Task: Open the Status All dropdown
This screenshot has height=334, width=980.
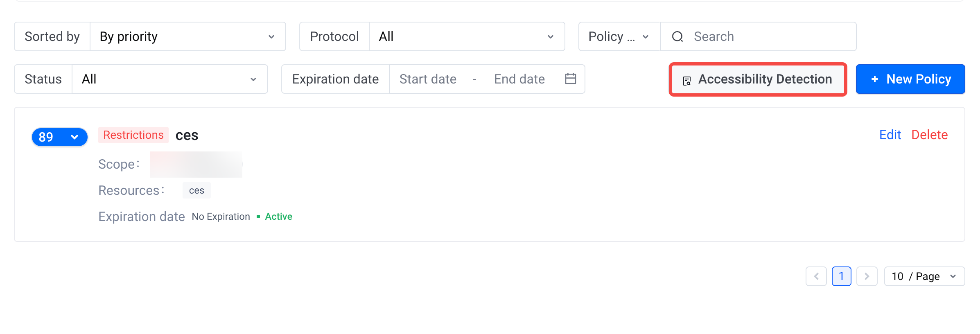Action: click(x=169, y=79)
